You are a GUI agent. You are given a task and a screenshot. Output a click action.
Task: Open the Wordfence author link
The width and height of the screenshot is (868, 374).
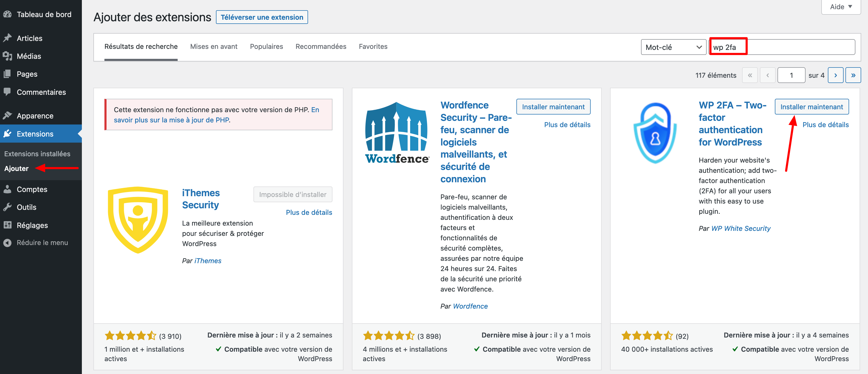pos(470,306)
